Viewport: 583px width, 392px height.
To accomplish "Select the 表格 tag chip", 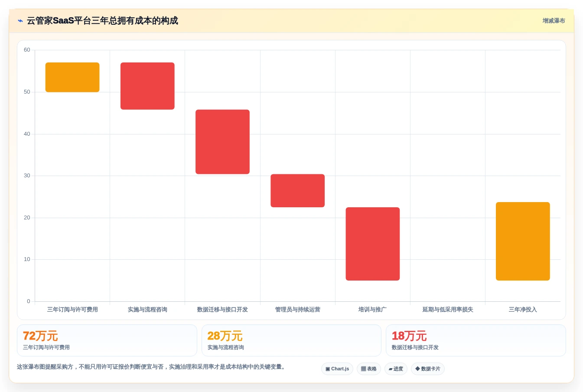I will coord(369,369).
